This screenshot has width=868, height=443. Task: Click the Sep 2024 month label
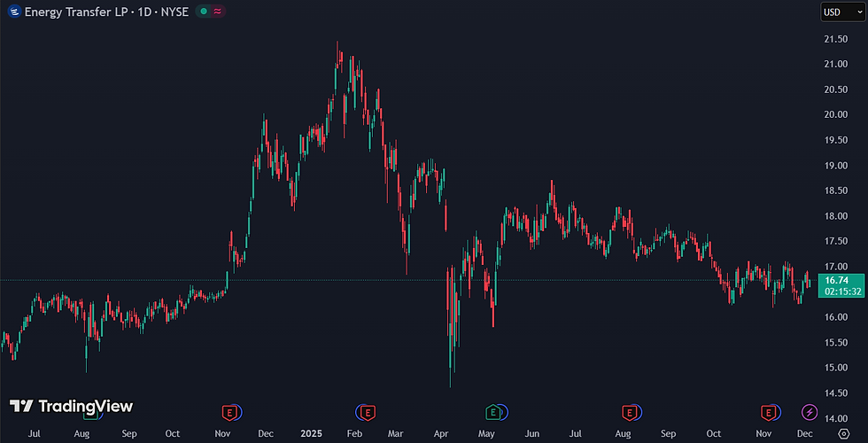(x=129, y=433)
